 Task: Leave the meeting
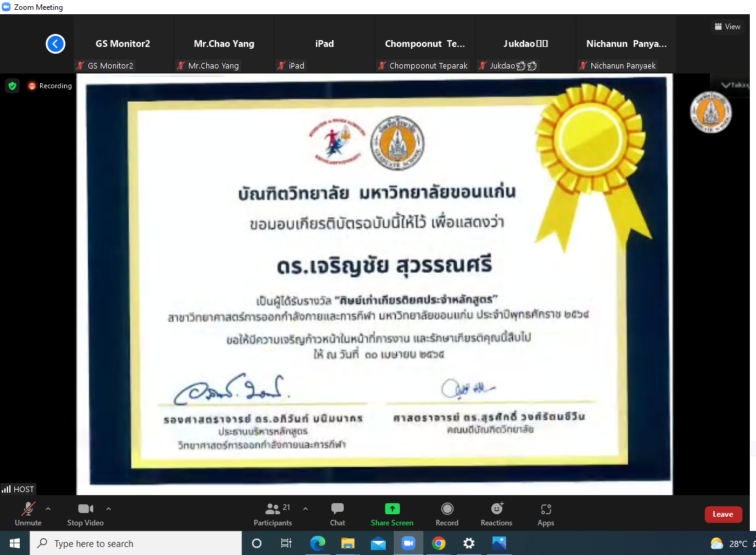(723, 514)
